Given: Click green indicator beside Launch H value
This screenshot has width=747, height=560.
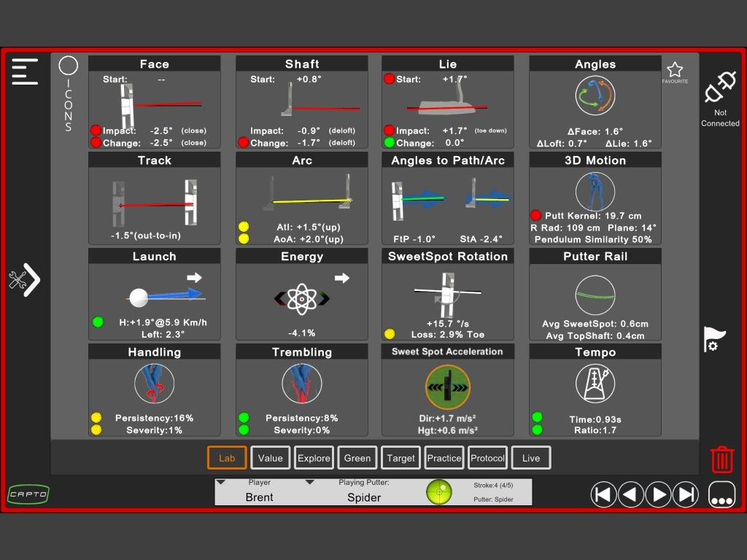Looking at the screenshot, I should [98, 322].
